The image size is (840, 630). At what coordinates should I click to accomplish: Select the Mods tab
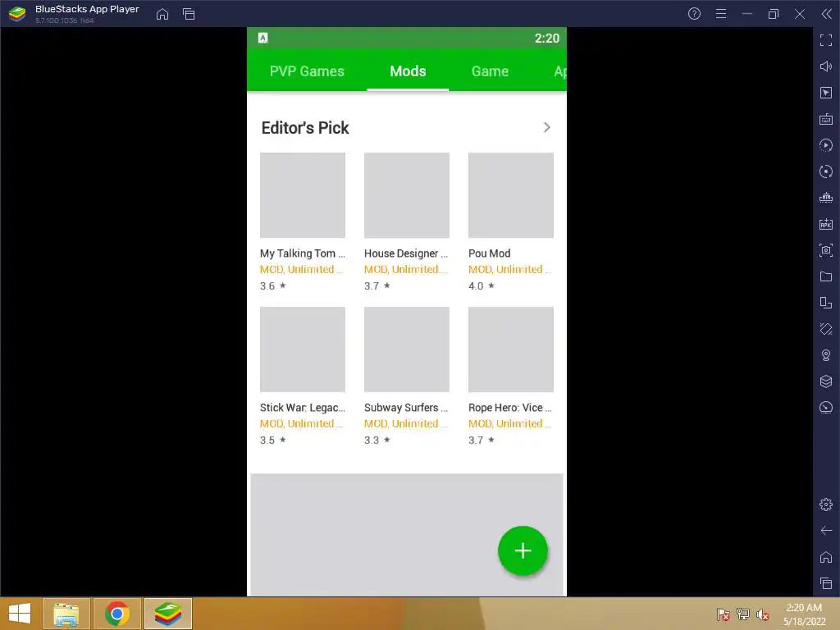408,71
